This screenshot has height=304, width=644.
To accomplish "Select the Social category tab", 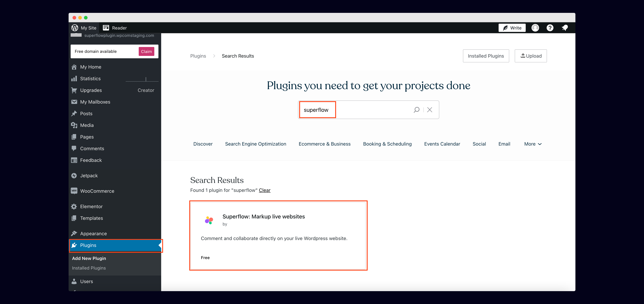I will (x=479, y=144).
